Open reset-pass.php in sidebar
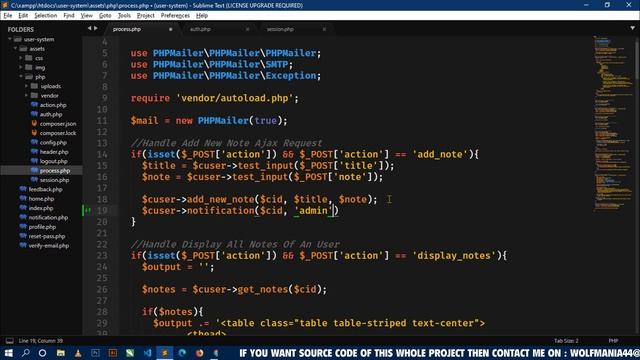The height and width of the screenshot is (360, 640). pyautogui.click(x=47, y=236)
